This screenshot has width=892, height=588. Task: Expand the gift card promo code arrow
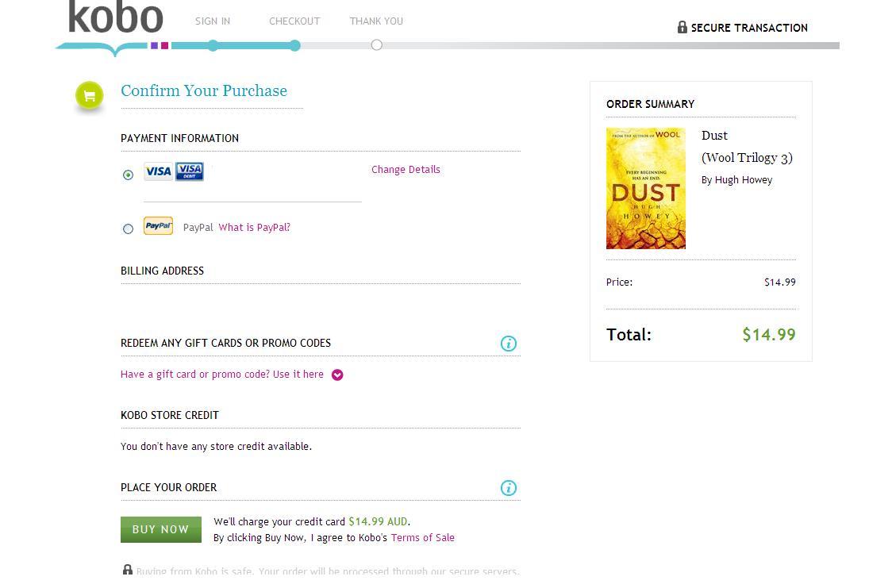tap(337, 375)
